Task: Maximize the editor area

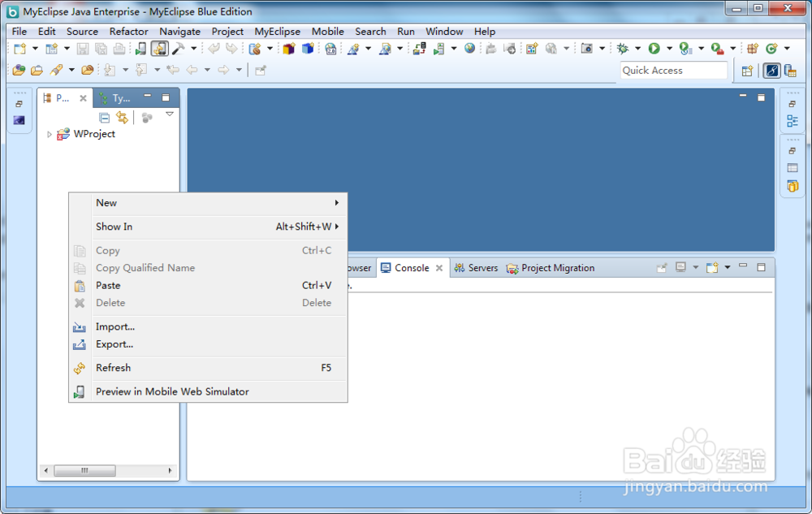Action: point(761,97)
